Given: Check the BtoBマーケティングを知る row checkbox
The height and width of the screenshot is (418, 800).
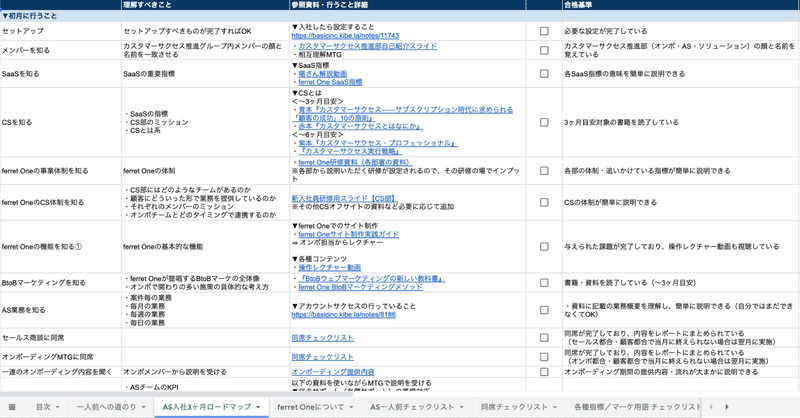Looking at the screenshot, I should pyautogui.click(x=544, y=282).
